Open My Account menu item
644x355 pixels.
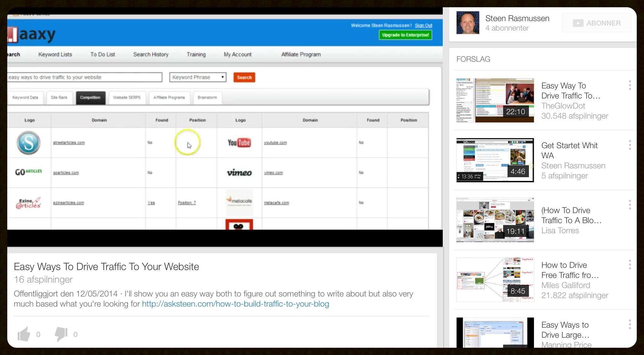pos(238,54)
